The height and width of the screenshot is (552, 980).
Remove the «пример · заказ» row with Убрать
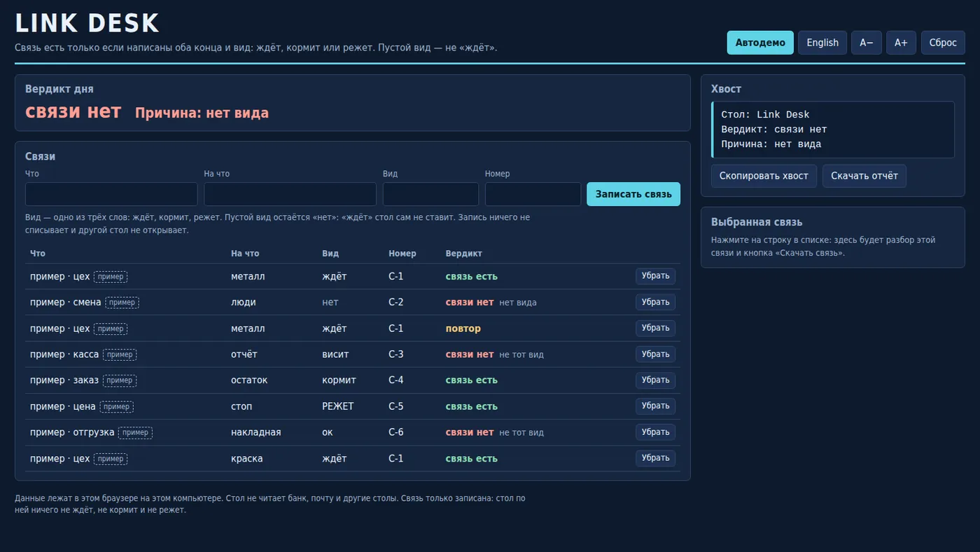coord(656,380)
